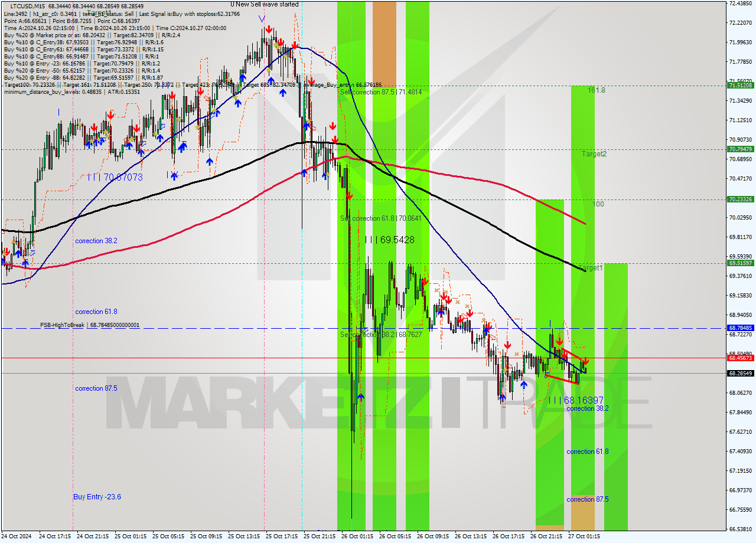Viewport: 756px width, 543px height.
Task: Click the green 70.79479 price tag
Action: [740, 149]
